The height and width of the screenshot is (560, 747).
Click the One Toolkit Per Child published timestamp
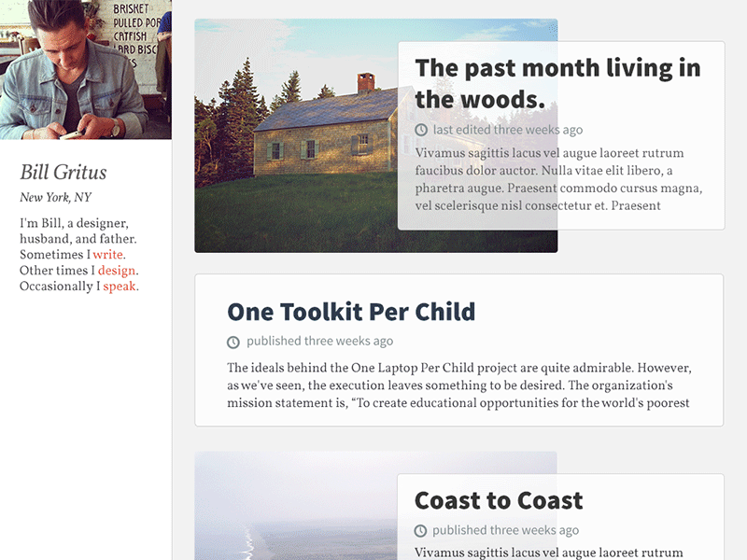tap(319, 342)
